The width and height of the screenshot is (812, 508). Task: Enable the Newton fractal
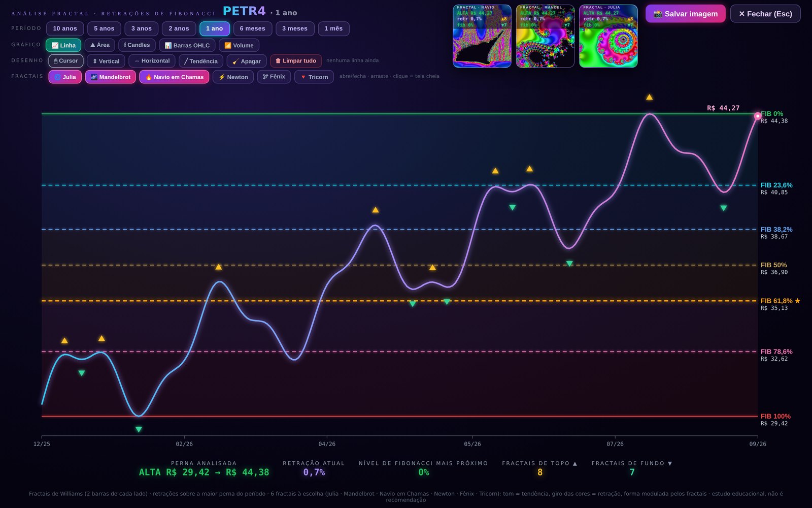pyautogui.click(x=233, y=77)
